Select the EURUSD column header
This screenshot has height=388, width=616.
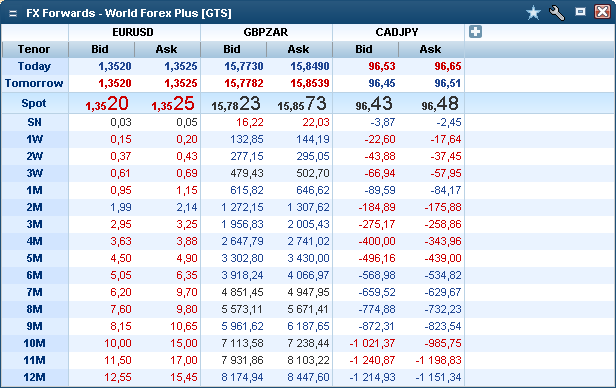click(133, 32)
